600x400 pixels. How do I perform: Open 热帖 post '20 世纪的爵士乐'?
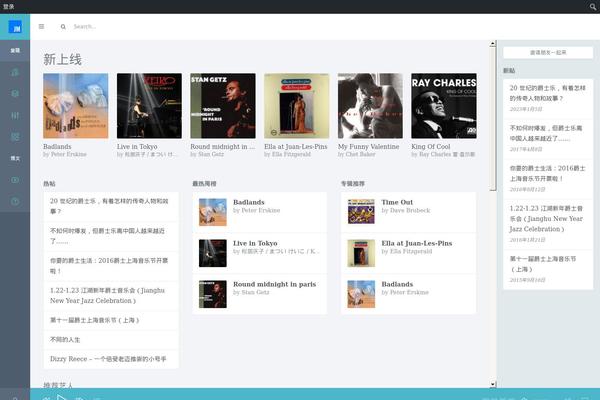(x=111, y=206)
